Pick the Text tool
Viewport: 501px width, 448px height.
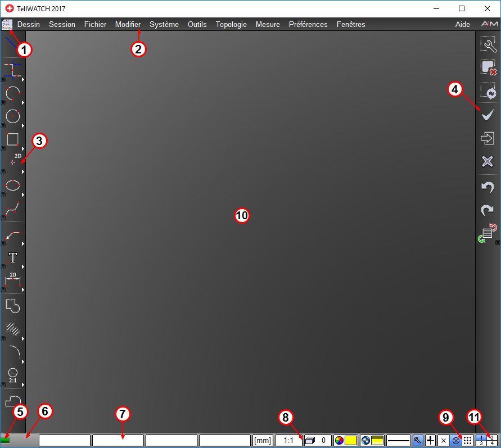coord(12,258)
